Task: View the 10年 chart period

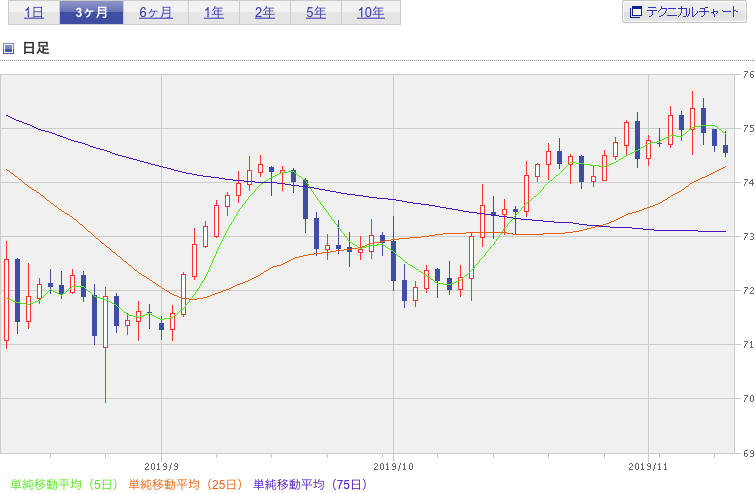Action: click(x=371, y=13)
